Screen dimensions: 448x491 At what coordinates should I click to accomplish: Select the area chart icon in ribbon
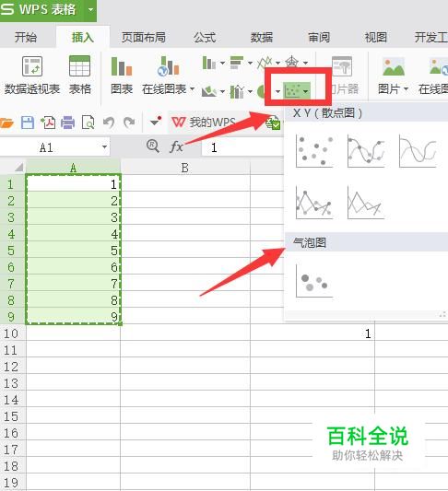click(209, 91)
